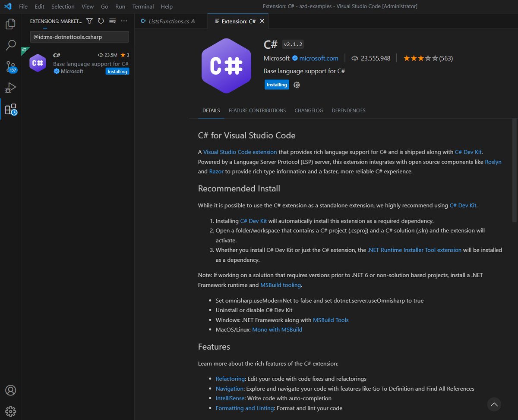Switch to the CHANGELOG tab
518x420 pixels.
pyautogui.click(x=309, y=110)
